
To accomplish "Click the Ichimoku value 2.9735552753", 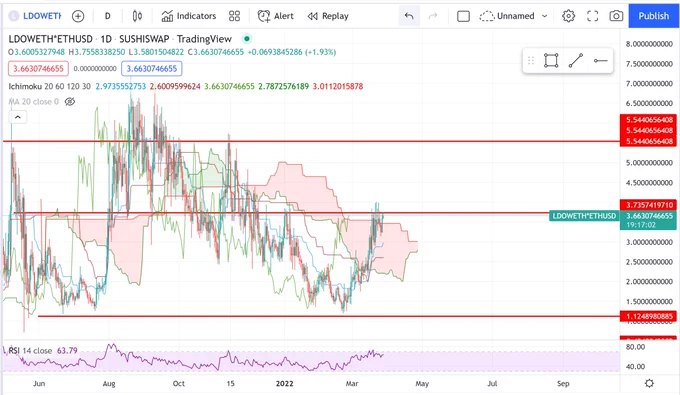I will coord(121,86).
